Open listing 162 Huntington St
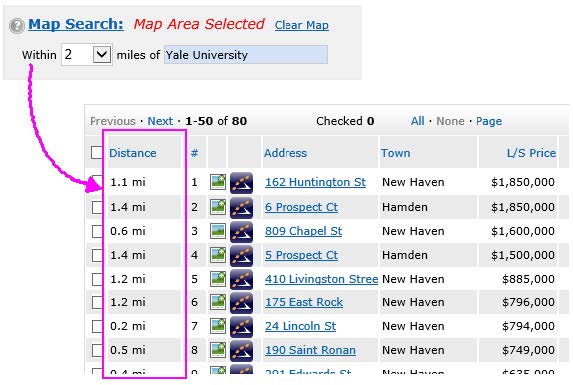The width and height of the screenshot is (573, 385). tap(315, 182)
